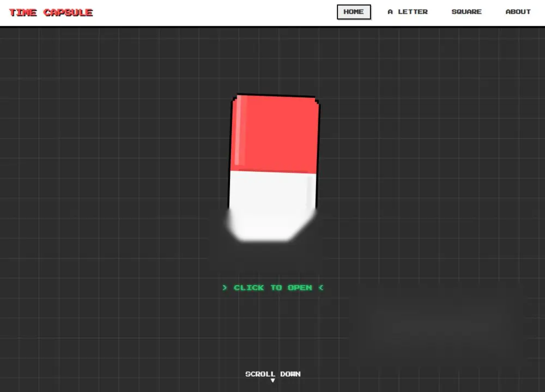
Task: Click the CLICK TO OPEN prompt
Action: click(x=273, y=288)
